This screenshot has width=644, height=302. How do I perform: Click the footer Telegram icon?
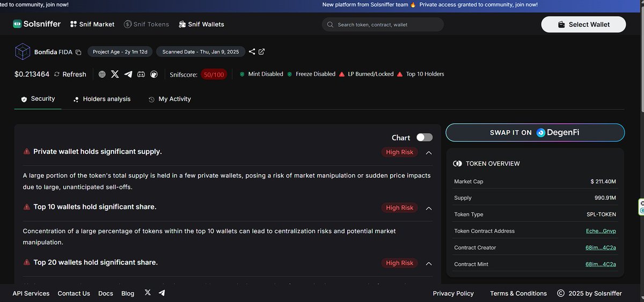(162, 293)
